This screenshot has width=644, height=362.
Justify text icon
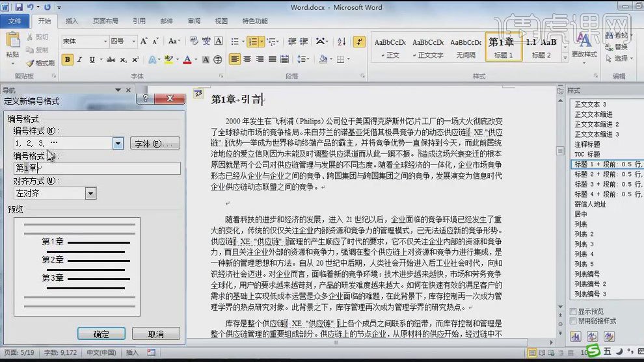pos(272,60)
